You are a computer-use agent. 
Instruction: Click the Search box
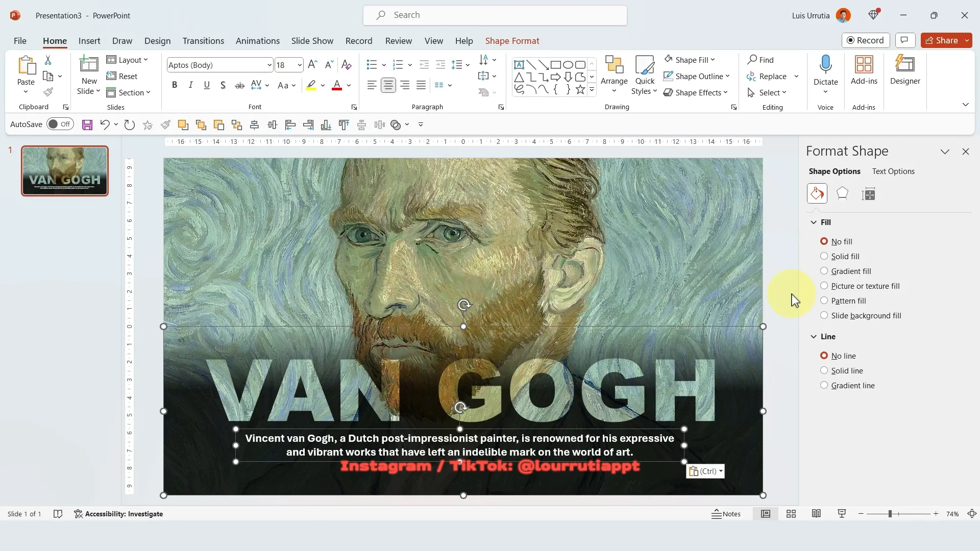click(495, 15)
